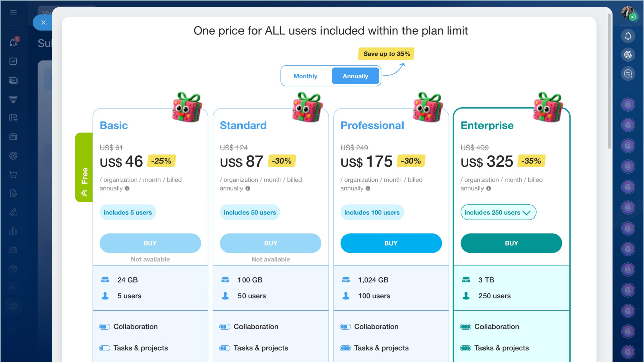Screen dimensions: 644x362
Task: Select the Annually billing option
Action: (355, 76)
